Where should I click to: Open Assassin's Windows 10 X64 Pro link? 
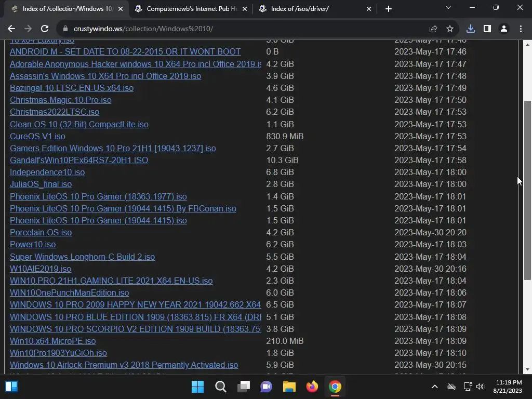point(105,76)
